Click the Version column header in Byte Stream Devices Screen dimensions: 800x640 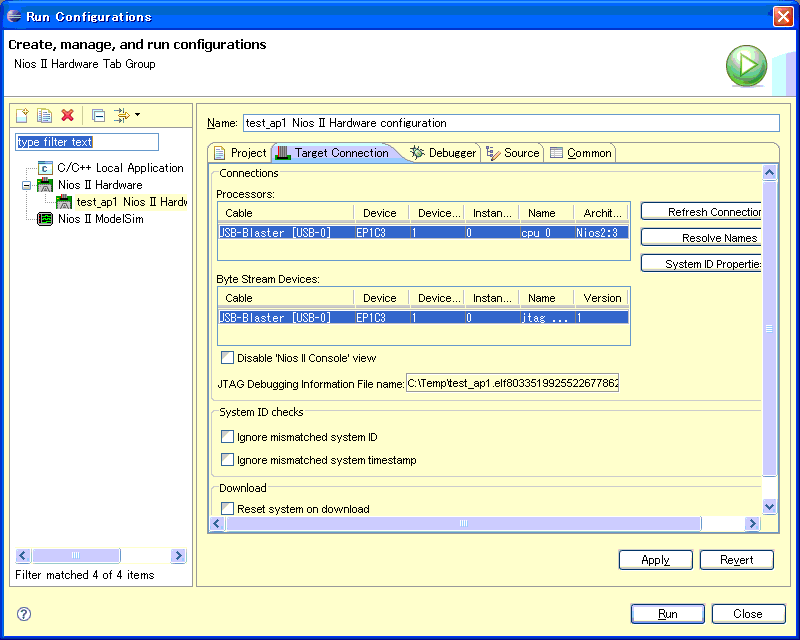602,298
